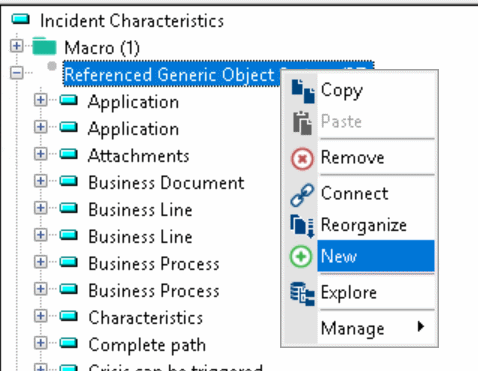The height and width of the screenshot is (371, 478).
Task: Click the cyan icon beside Incident Characteristics
Action: (21, 19)
